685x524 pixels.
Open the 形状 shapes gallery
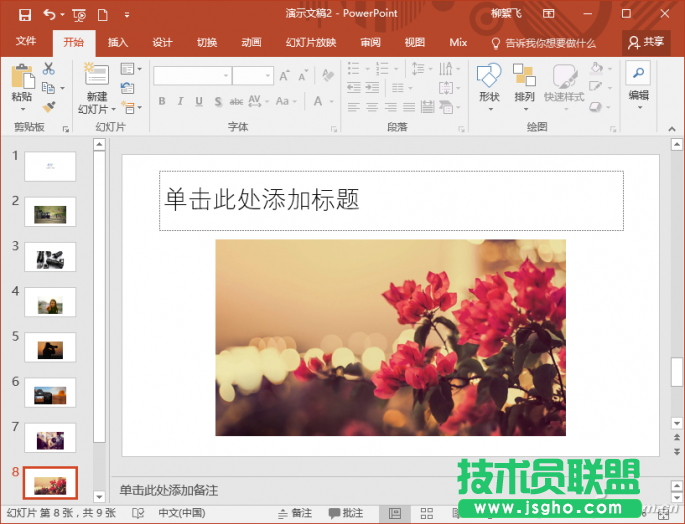489,76
